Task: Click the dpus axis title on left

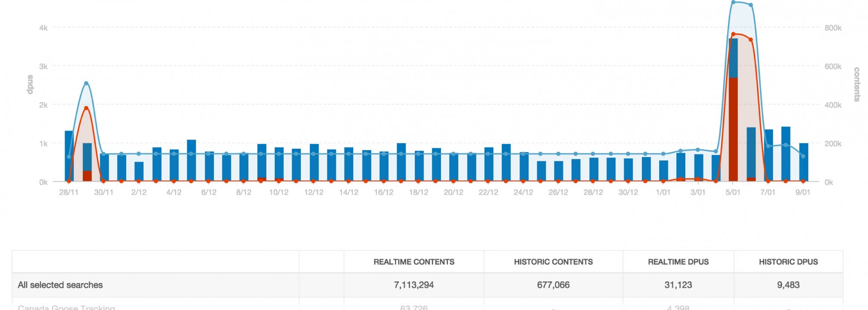Action: point(30,84)
